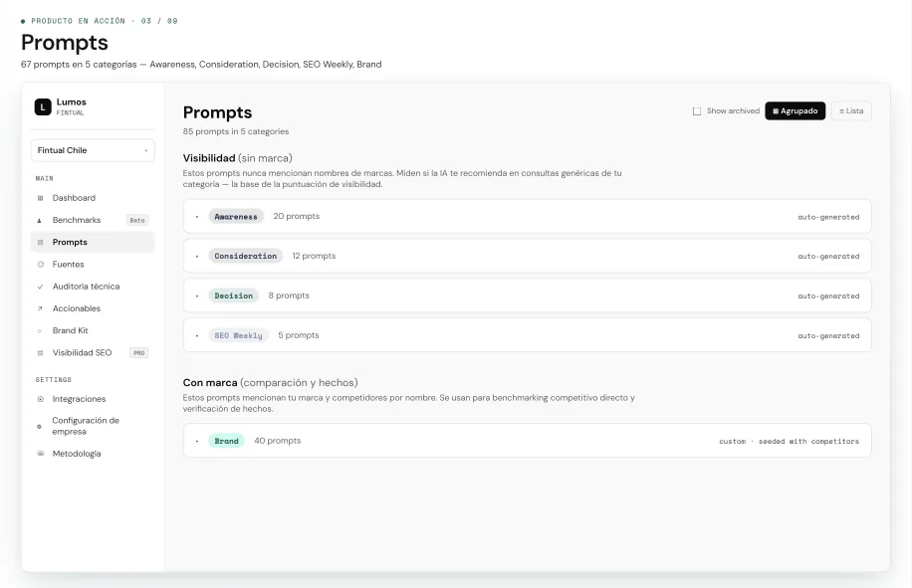The height and width of the screenshot is (588, 912).
Task: Switch to Agrupado grouped view
Action: coord(796,111)
